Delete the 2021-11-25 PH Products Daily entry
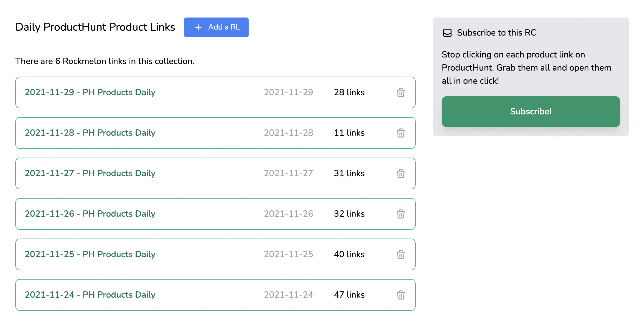 coord(401,254)
